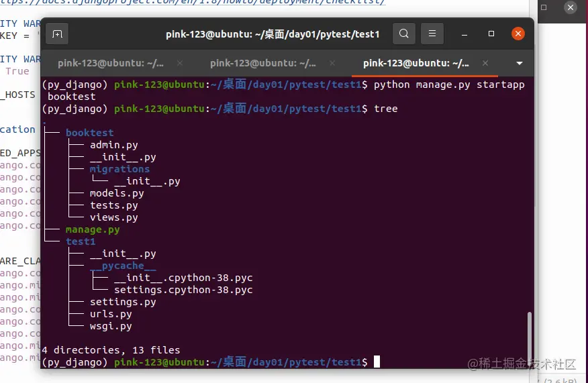Image resolution: width=588 pixels, height=383 pixels.
Task: Click 'views.py' in the tree listing
Action: click(114, 217)
